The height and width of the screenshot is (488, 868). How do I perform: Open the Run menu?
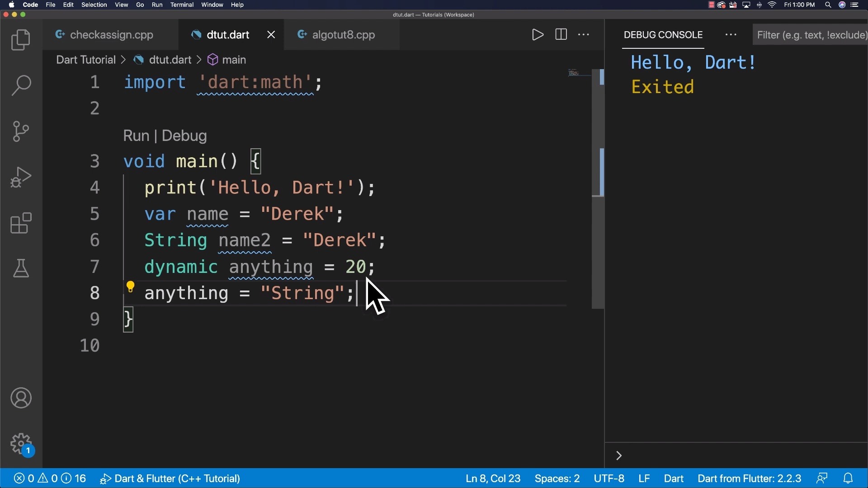click(x=157, y=5)
